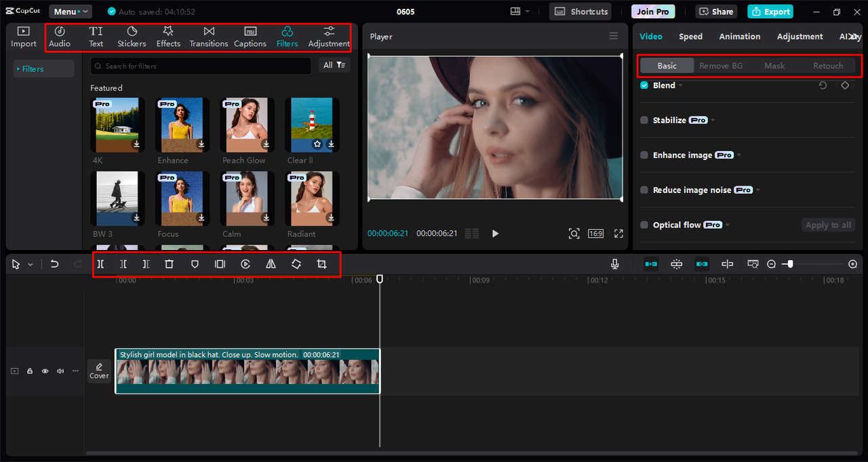Download the 4K filter
The width and height of the screenshot is (868, 462).
[x=136, y=144]
